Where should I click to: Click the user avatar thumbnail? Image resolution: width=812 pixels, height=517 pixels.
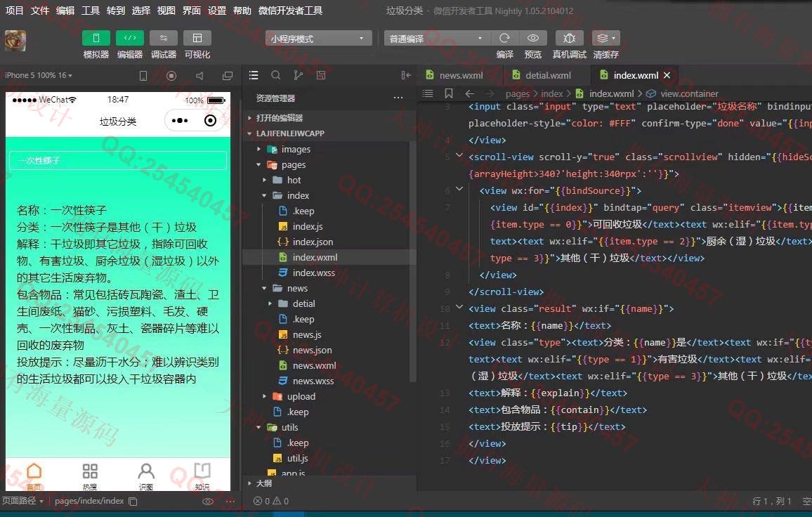[x=15, y=41]
